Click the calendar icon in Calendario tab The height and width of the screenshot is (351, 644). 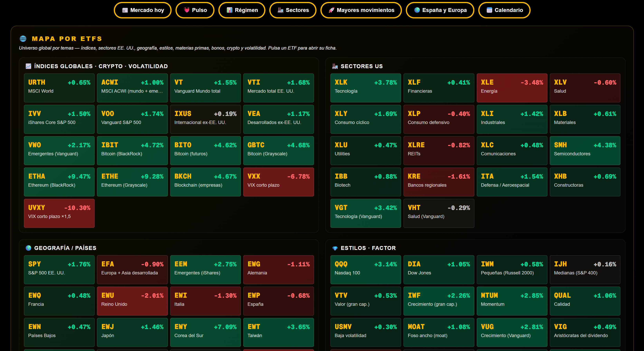coord(489,10)
